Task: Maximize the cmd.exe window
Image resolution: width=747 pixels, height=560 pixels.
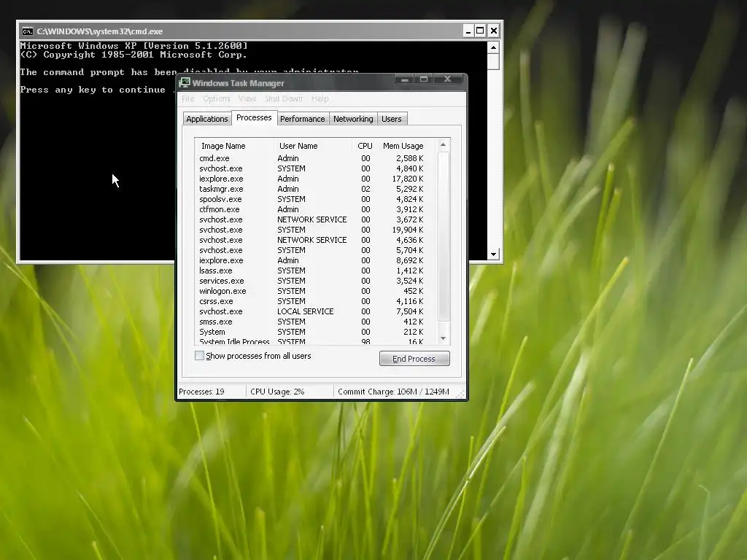Action: click(481, 31)
